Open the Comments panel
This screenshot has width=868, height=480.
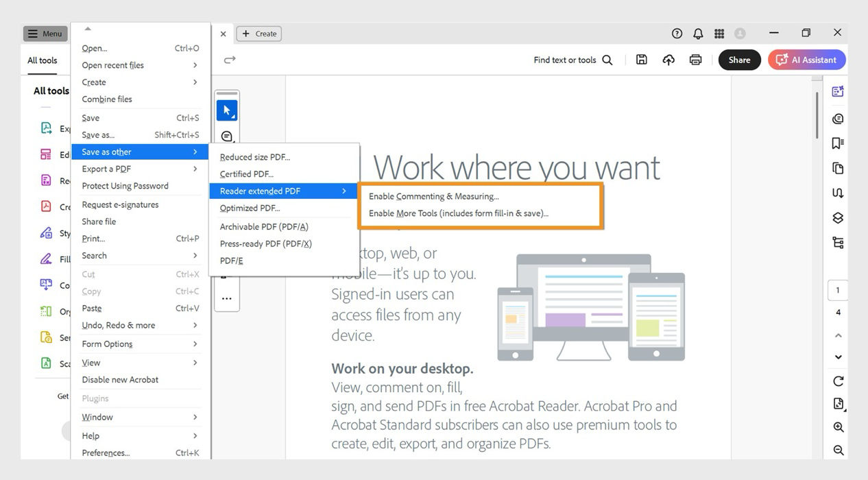pos(837,118)
